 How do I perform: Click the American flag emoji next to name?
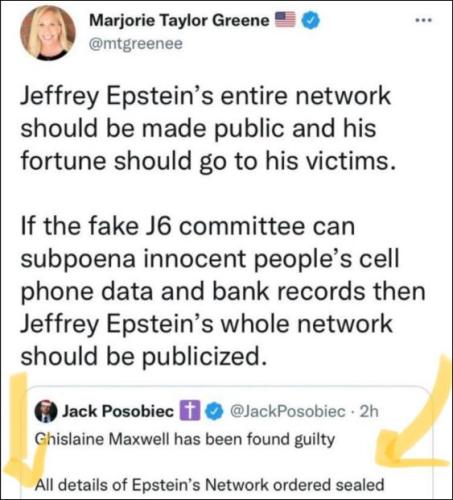pos(285,19)
